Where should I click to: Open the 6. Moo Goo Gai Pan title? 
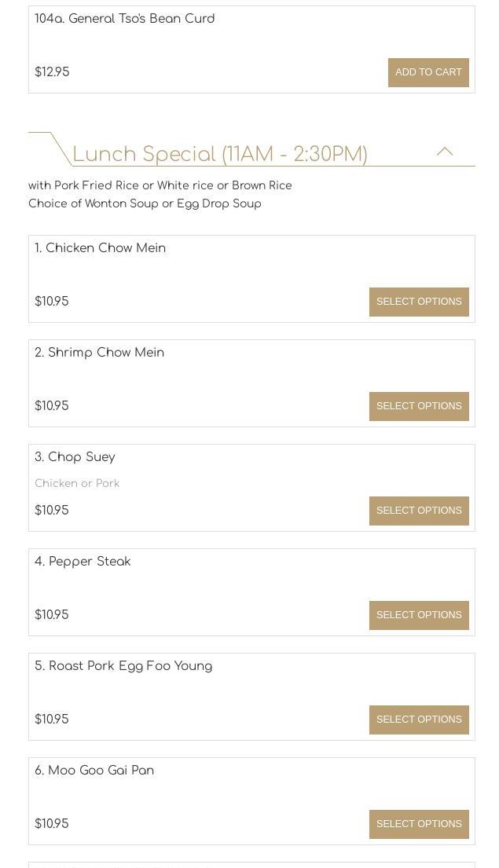(x=94, y=771)
